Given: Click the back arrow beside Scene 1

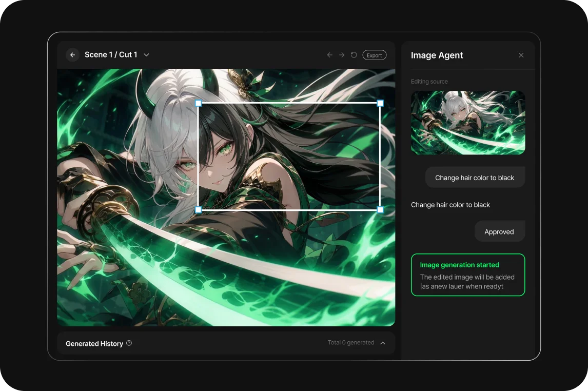Looking at the screenshot, I should point(73,55).
